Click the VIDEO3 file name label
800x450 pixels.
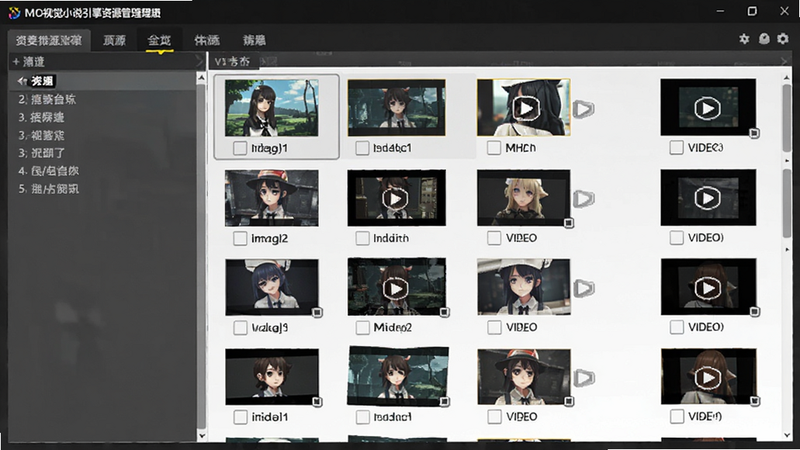click(x=705, y=147)
